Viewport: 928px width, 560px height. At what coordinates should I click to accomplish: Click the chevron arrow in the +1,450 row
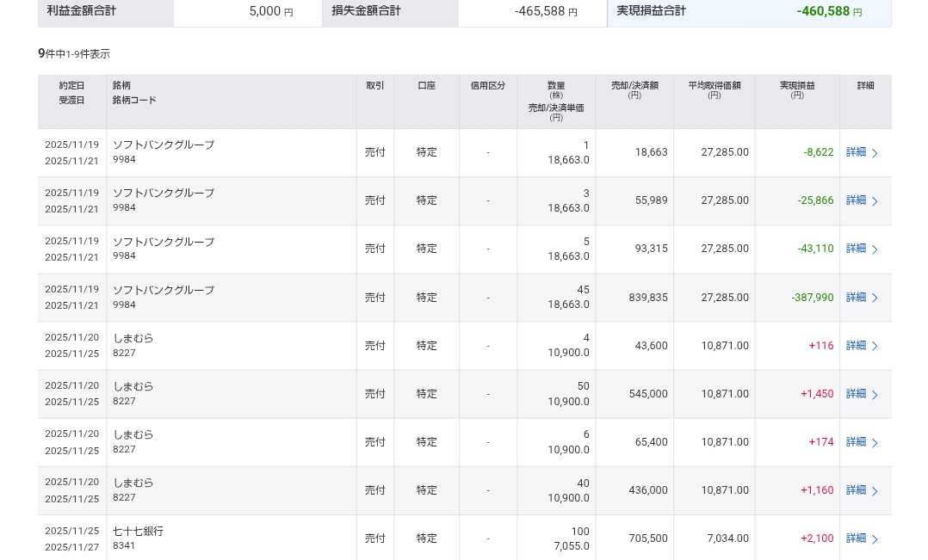(x=875, y=395)
